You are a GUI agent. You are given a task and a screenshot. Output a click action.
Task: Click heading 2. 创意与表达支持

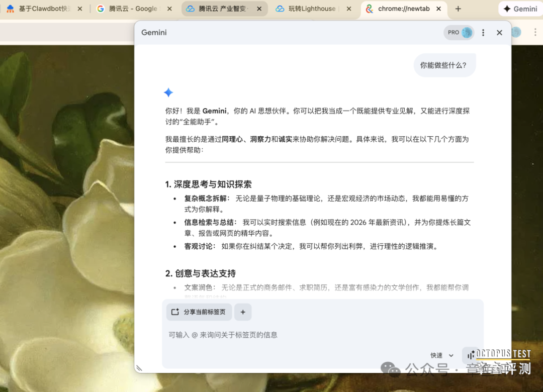[201, 273]
